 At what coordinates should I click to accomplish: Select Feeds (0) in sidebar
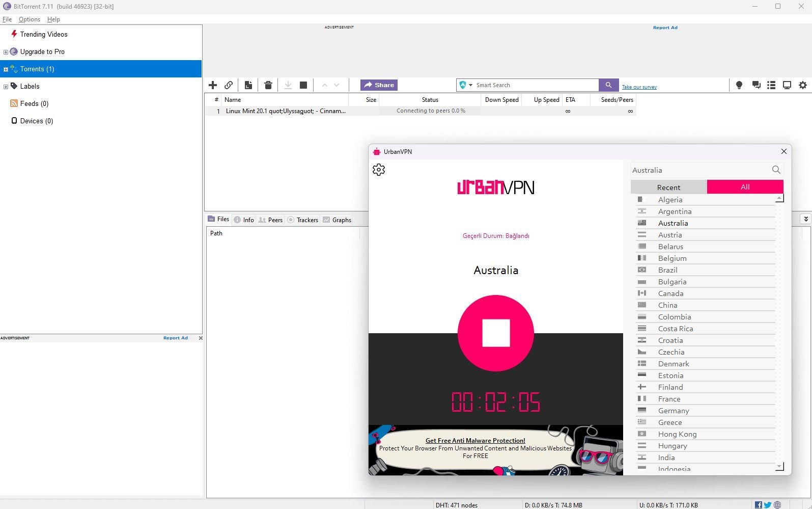[x=34, y=103]
